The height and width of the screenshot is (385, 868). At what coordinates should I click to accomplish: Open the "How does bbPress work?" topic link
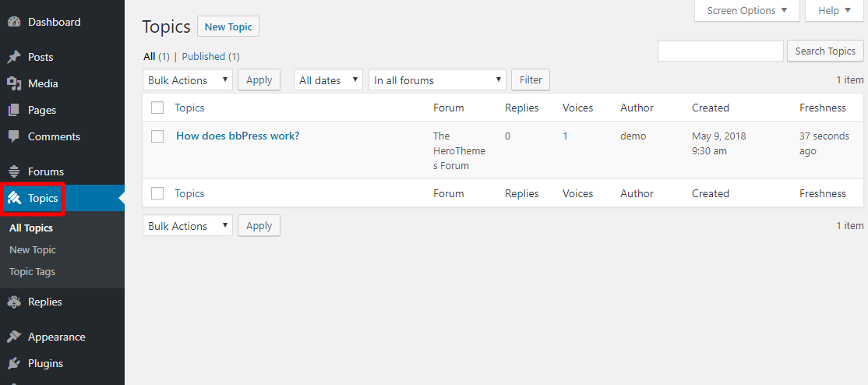point(238,136)
